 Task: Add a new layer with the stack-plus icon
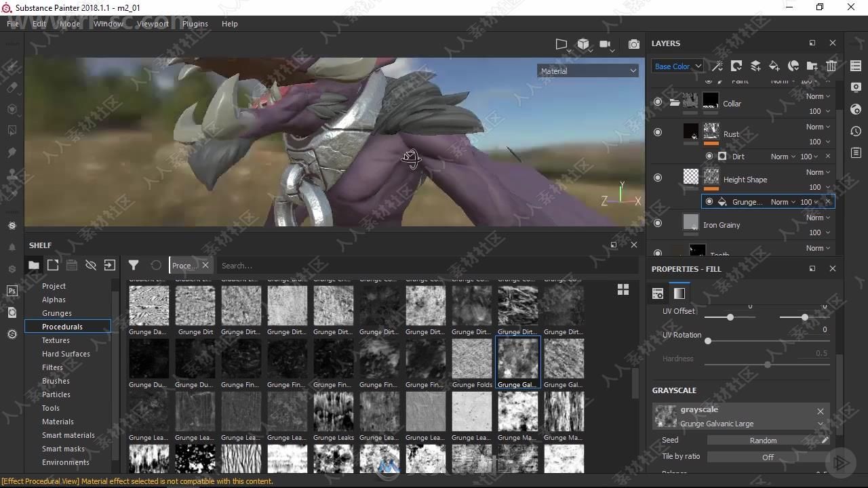coord(755,66)
